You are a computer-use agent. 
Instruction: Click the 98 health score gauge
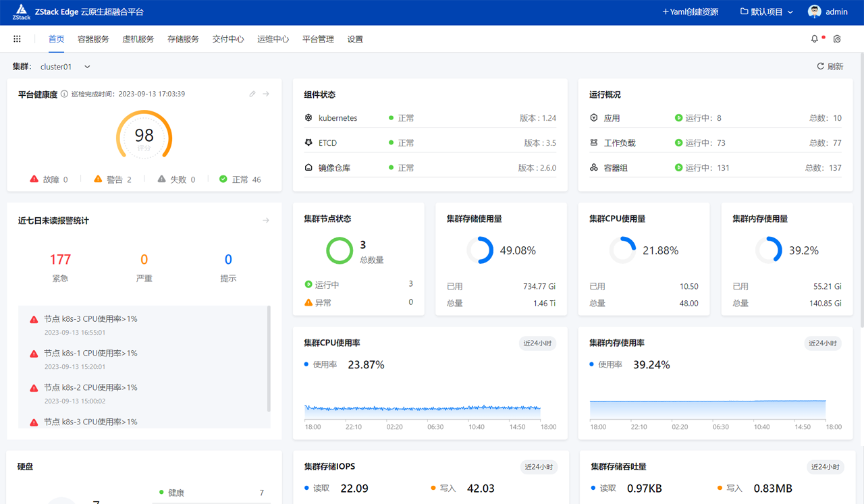click(x=144, y=136)
